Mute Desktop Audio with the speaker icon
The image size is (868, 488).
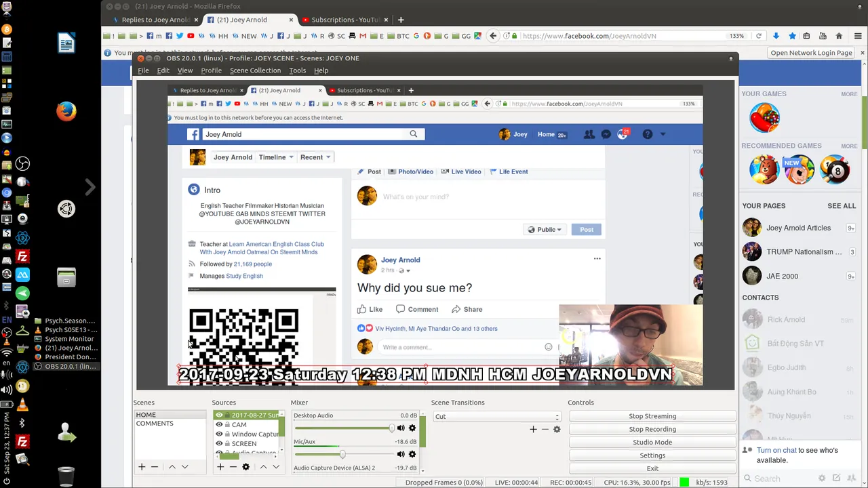tap(401, 428)
